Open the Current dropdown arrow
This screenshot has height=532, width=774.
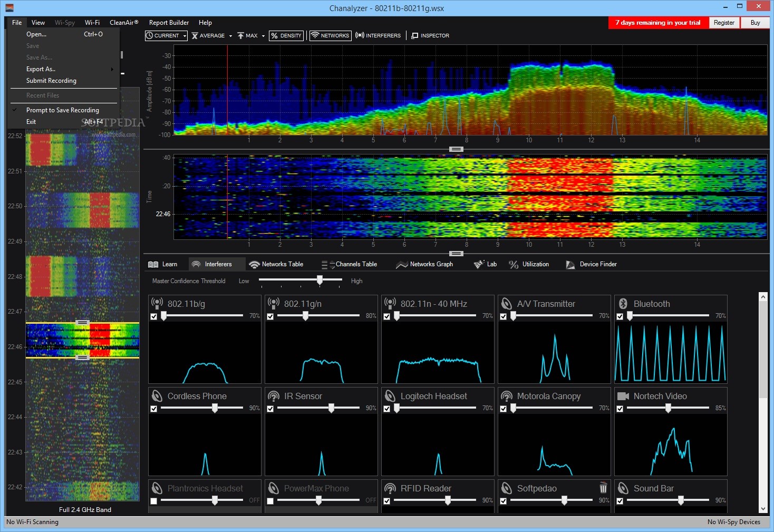click(185, 36)
